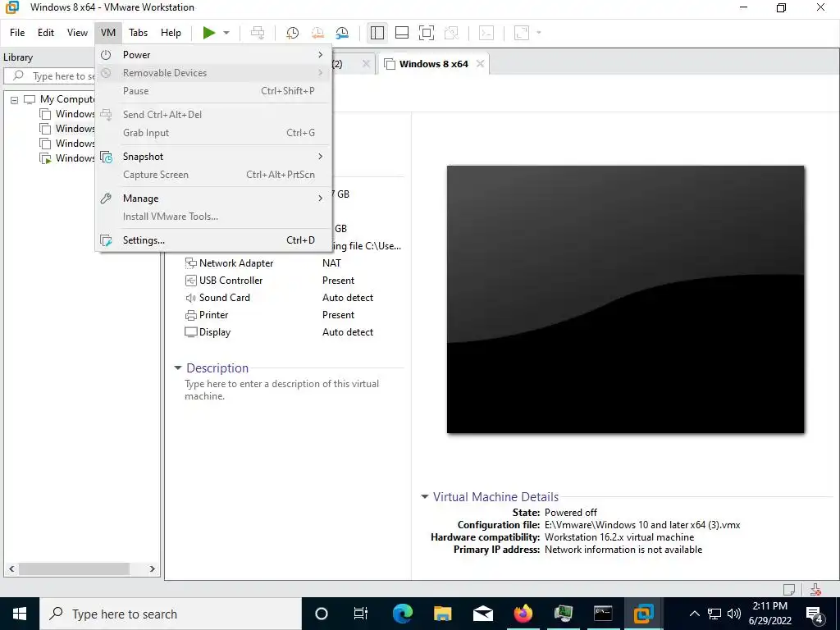
Task: Open the Edit menu
Action: [46, 33]
